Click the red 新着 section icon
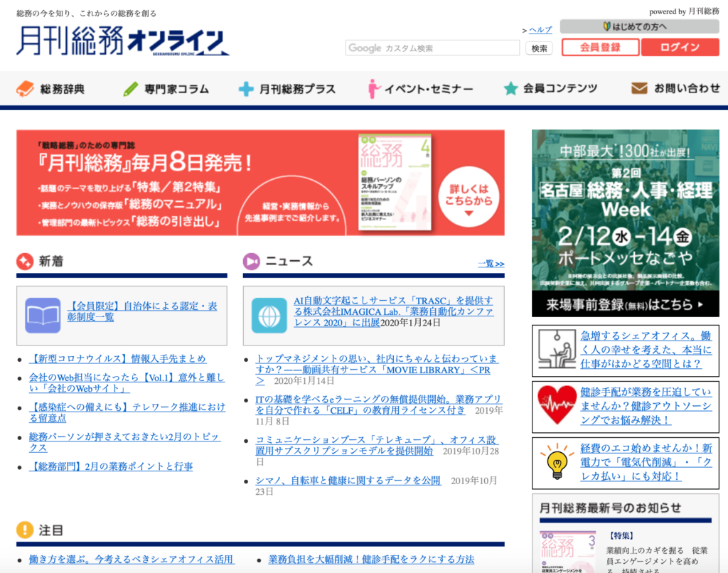This screenshot has height=573, width=728. pyautogui.click(x=25, y=262)
